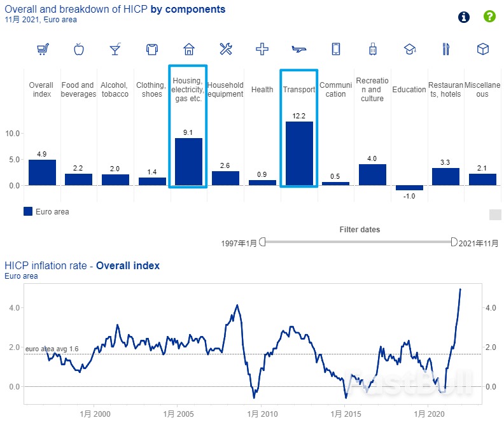504x427 pixels.
Task: Click the plus Health icon
Action: (262, 49)
